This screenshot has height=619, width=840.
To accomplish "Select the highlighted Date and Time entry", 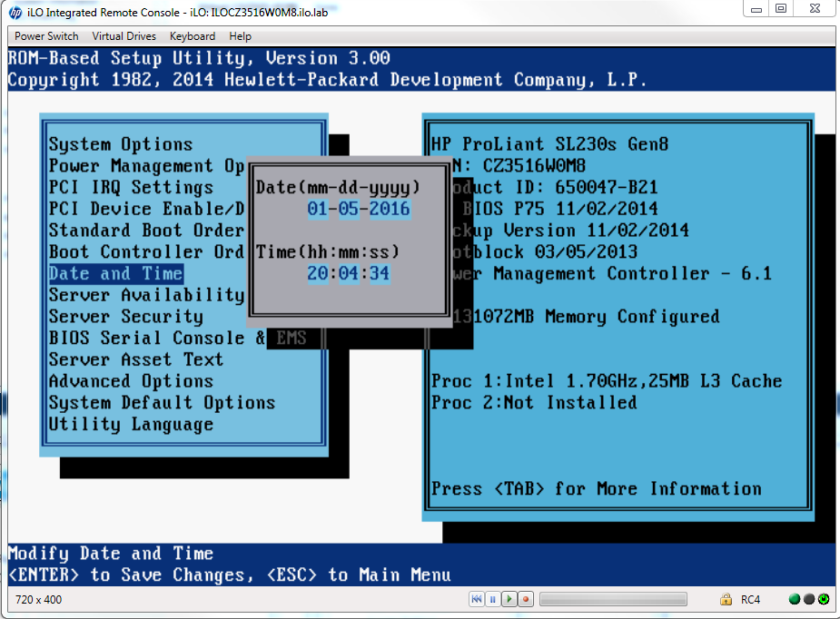I will (115, 273).
